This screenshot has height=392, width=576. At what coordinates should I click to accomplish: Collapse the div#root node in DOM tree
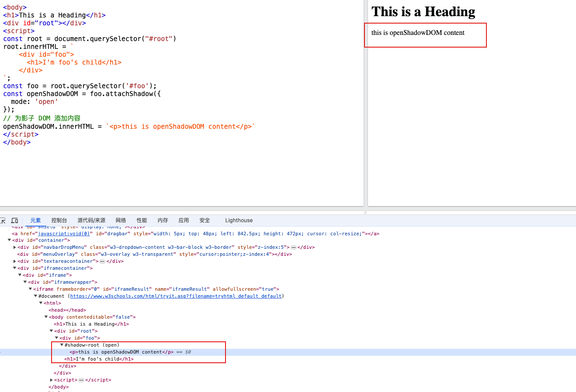coord(51,331)
